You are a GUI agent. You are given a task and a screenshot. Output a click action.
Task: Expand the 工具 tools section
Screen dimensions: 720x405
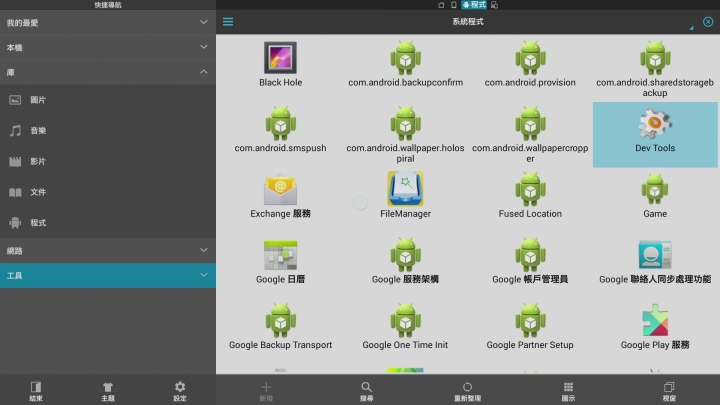coord(108,275)
